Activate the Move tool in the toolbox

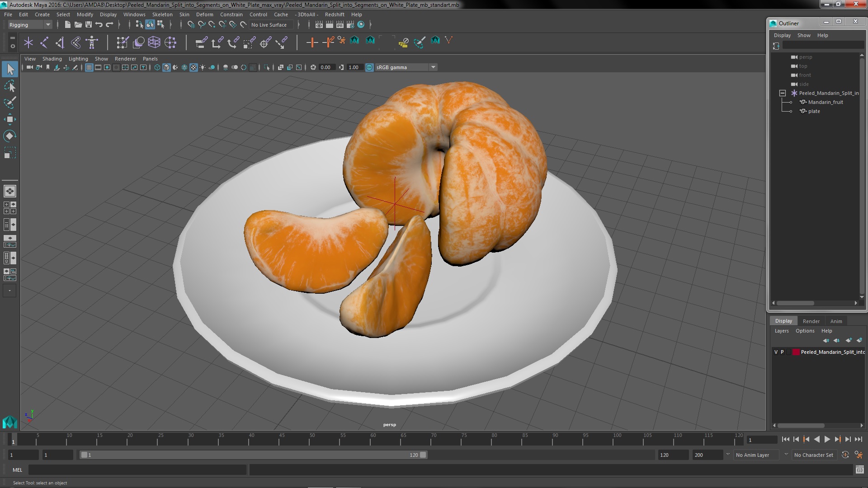[9, 119]
